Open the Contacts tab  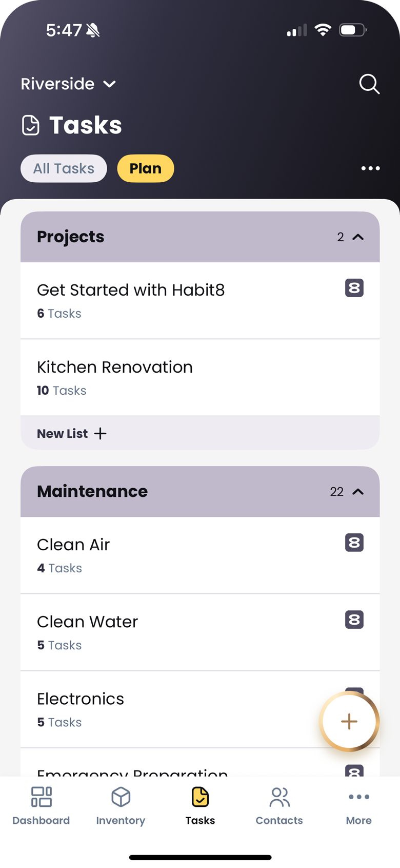coord(279,805)
